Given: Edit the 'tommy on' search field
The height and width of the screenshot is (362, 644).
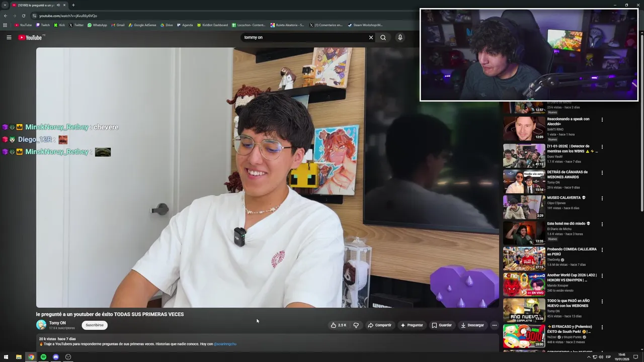Looking at the screenshot, I should (x=304, y=37).
